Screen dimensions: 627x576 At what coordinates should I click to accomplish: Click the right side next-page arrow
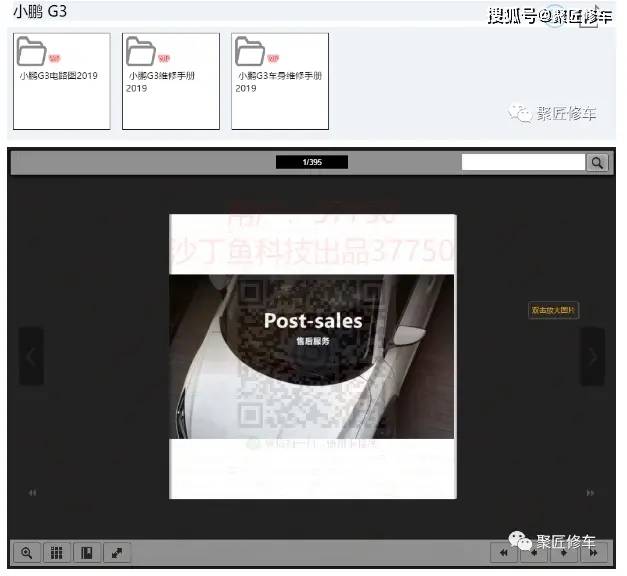(x=593, y=356)
